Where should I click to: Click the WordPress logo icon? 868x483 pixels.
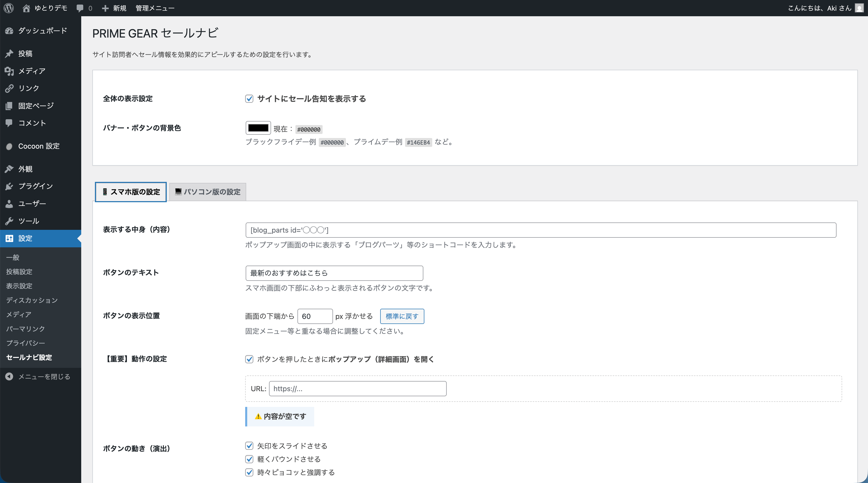click(9, 8)
